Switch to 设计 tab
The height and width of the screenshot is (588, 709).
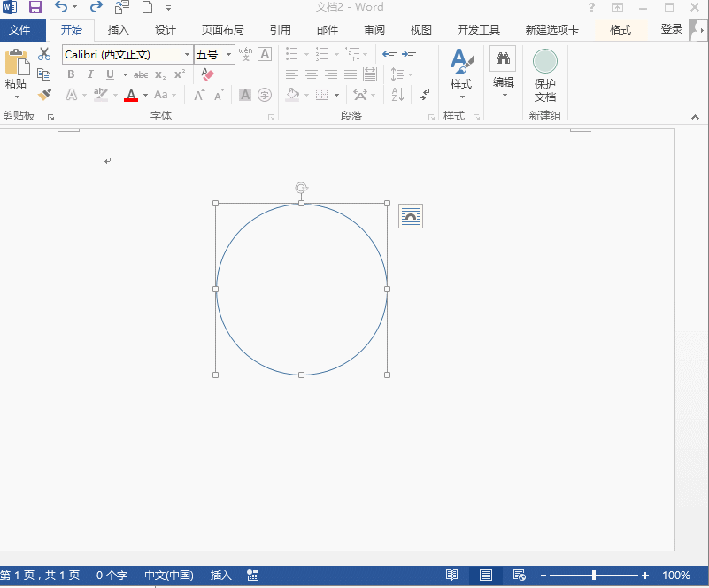point(165,30)
